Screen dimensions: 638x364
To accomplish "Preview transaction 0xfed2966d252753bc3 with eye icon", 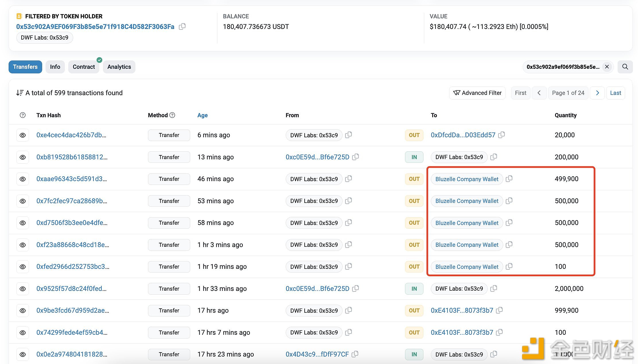I will 23,267.
